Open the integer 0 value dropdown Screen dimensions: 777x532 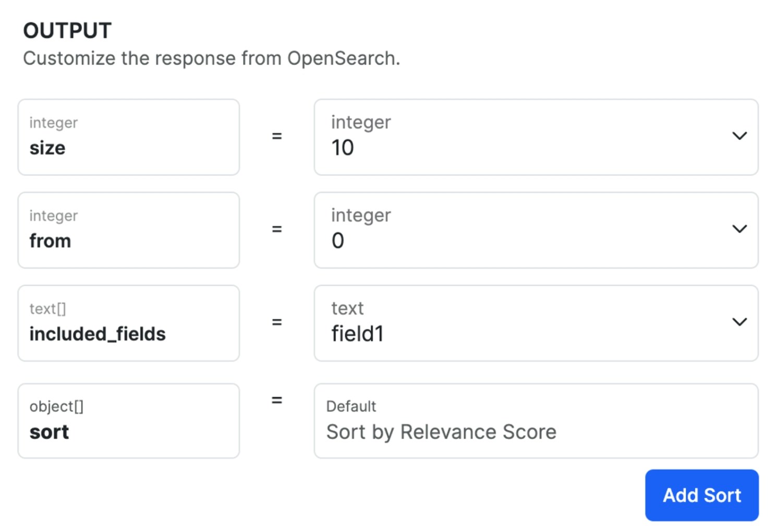(x=521, y=230)
